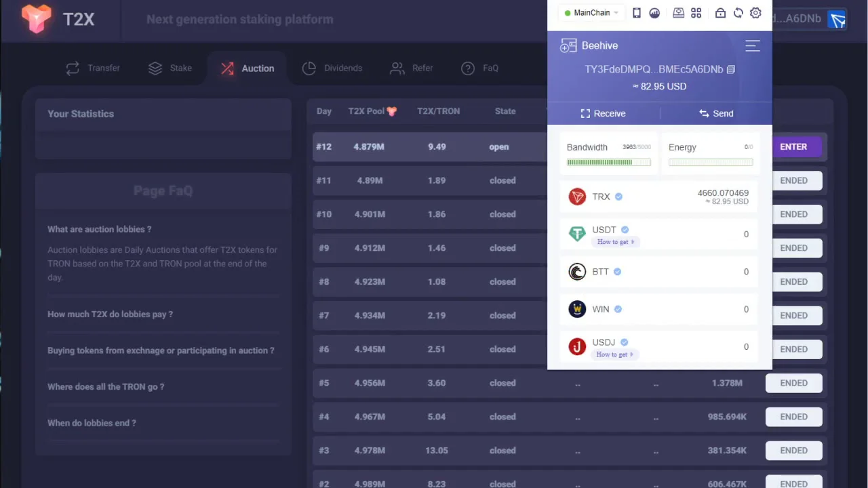
Task: Click the T2X Pool heart icon in header
Action: coord(392,111)
